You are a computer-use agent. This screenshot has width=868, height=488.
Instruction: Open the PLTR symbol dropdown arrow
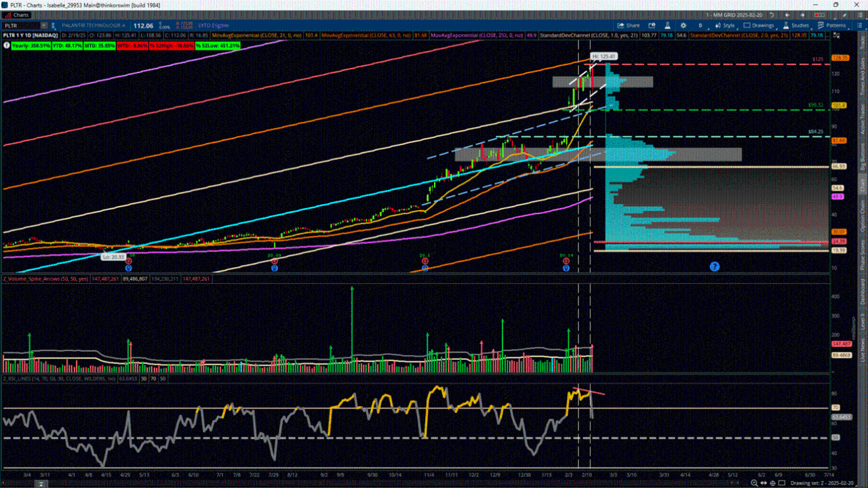pos(45,26)
